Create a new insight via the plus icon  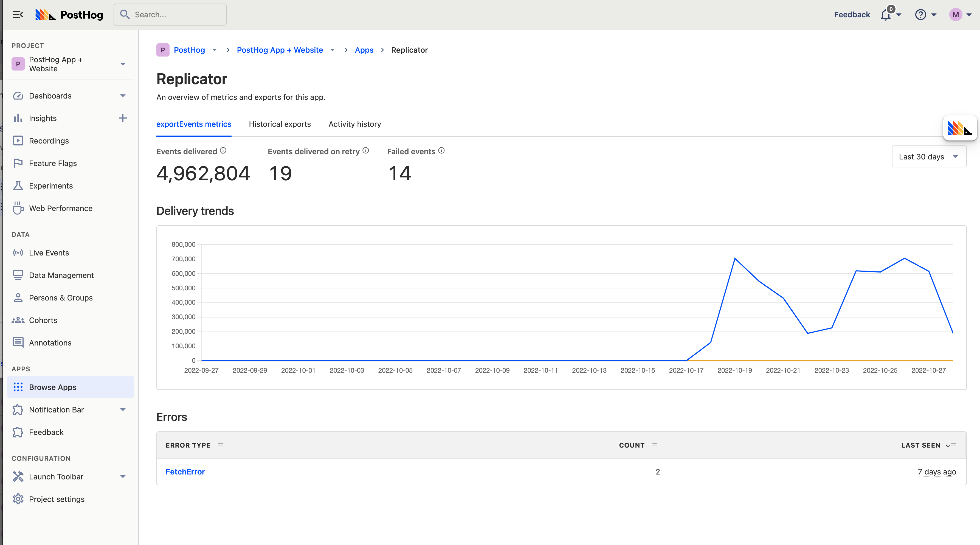pos(122,118)
